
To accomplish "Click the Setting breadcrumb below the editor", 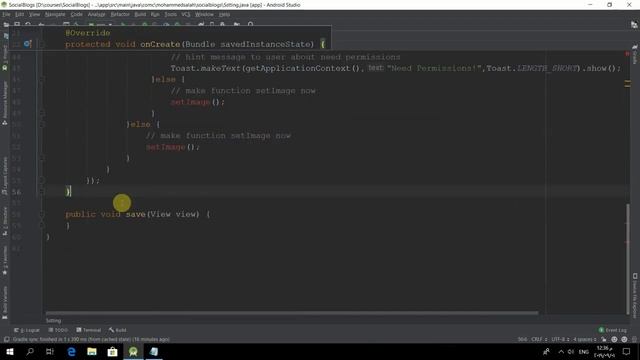I will click(x=53, y=320).
